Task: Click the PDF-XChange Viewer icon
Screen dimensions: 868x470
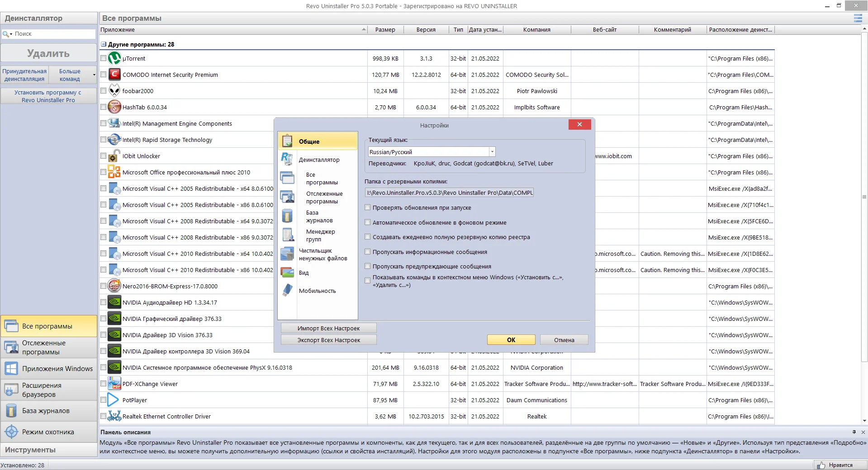Action: click(114, 384)
